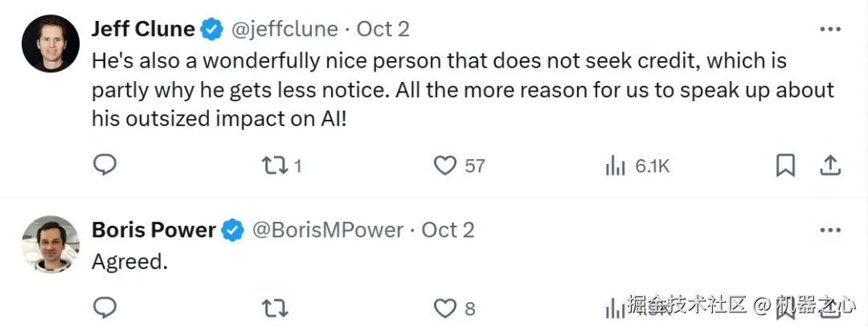This screenshot has width=868, height=327.
Task: Open Boris Power's profile picture
Action: pyautogui.click(x=51, y=244)
